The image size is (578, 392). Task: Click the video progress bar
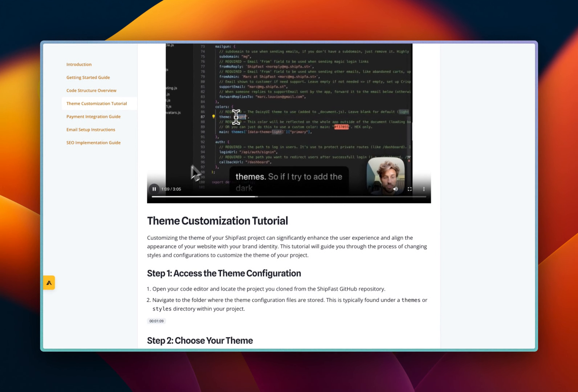(x=289, y=197)
